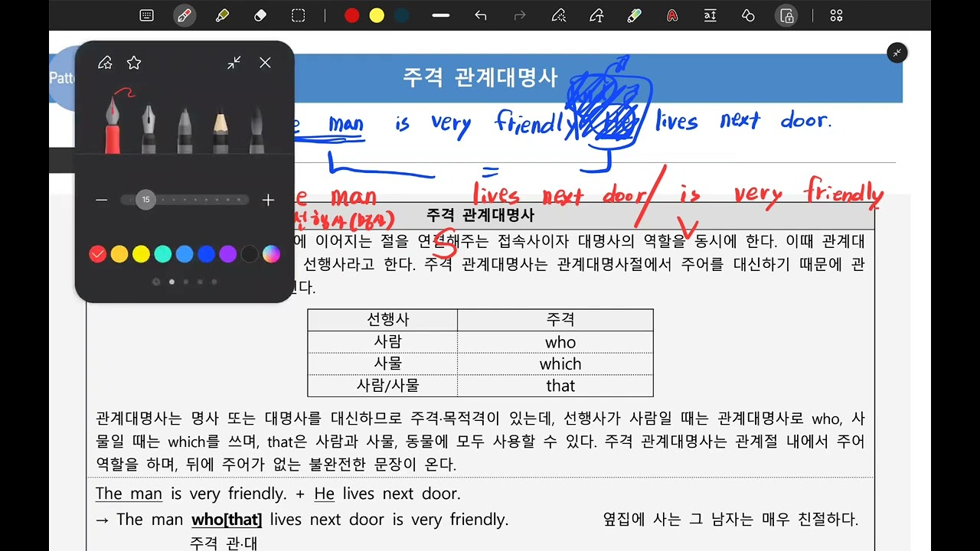The height and width of the screenshot is (551, 980).
Task: Choose the pencil tool
Action: click(220, 129)
